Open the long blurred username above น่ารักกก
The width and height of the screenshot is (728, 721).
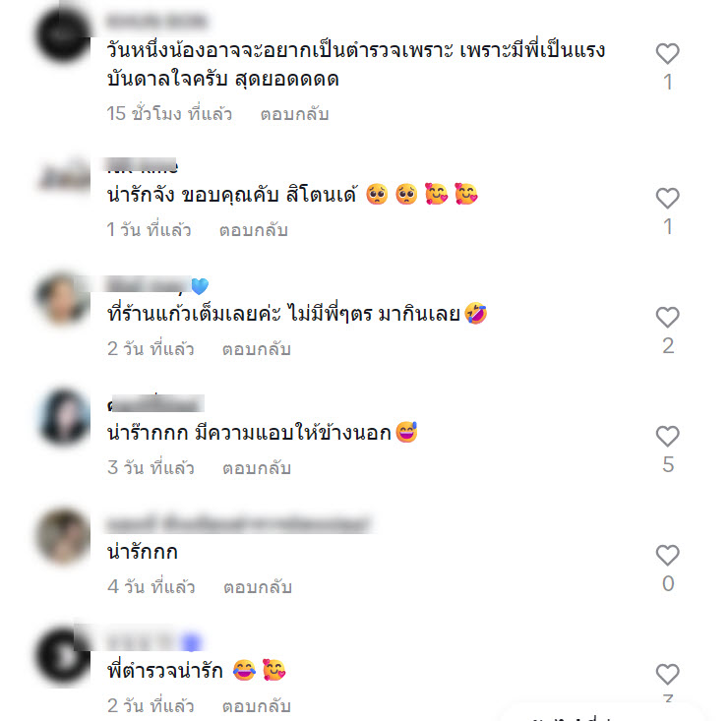(239, 524)
